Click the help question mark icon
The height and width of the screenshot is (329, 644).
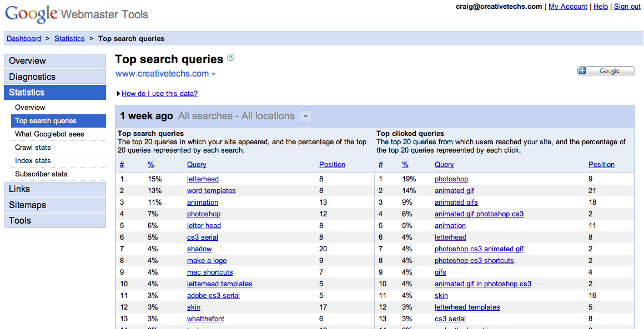230,58
